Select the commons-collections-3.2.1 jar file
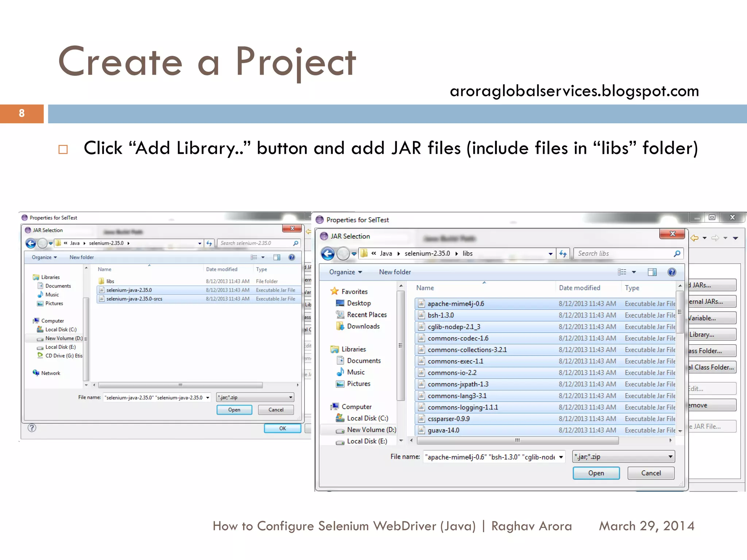The width and height of the screenshot is (747, 560). (545, 350)
